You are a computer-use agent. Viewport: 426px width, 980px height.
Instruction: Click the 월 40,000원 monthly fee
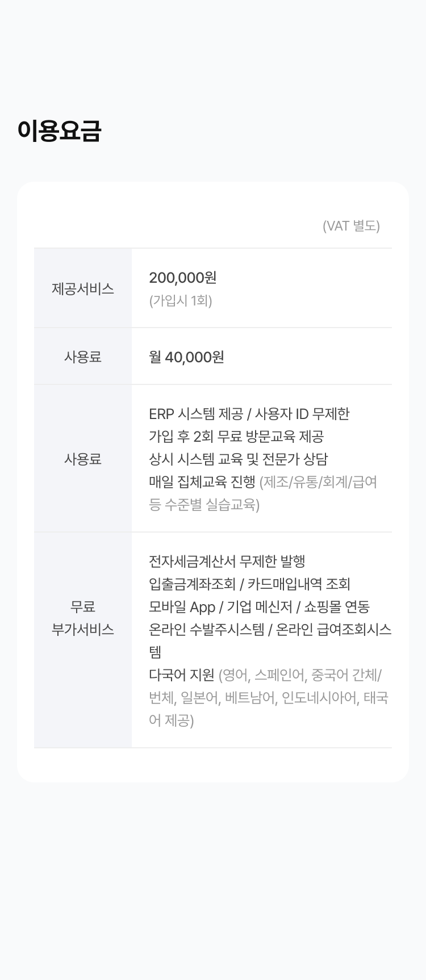click(x=186, y=357)
